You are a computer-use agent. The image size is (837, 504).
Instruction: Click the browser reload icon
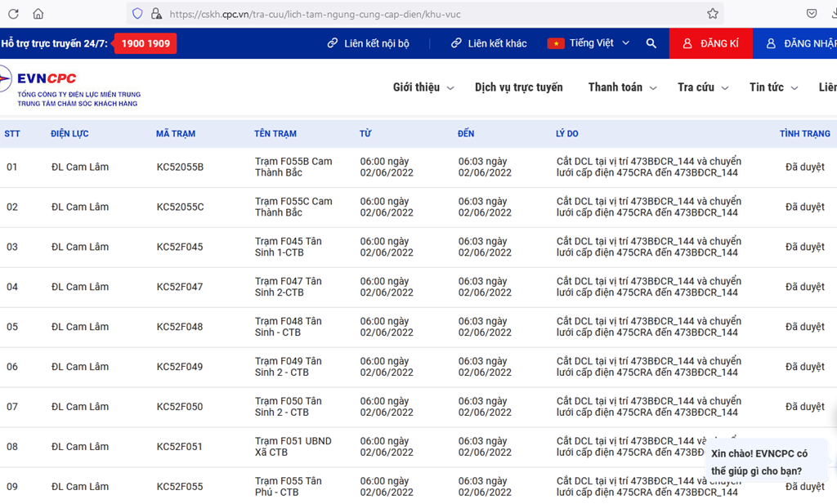click(x=13, y=14)
